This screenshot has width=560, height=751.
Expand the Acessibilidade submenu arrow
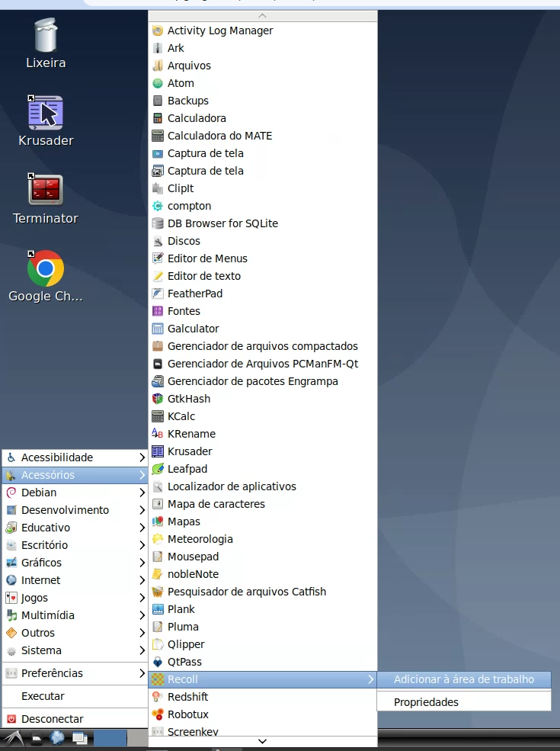pyautogui.click(x=142, y=458)
